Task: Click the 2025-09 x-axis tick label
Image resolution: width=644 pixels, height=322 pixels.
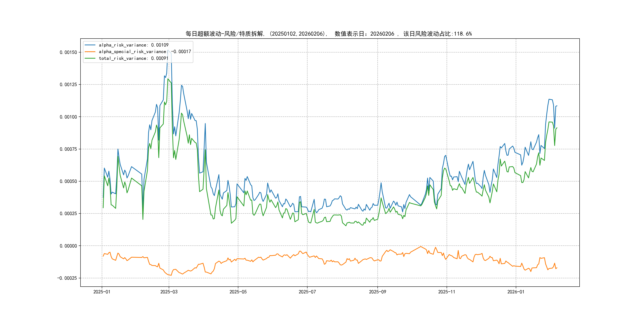Action: [x=377, y=292]
